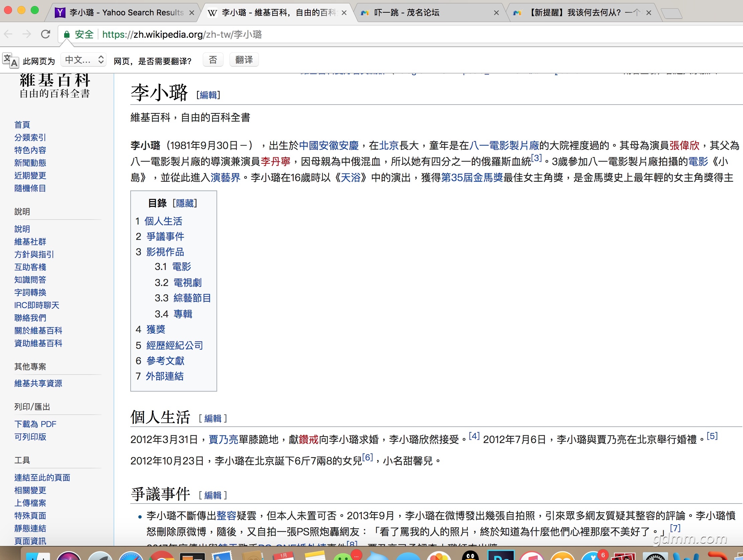
Task: Open Safari compass icon in dock
Action: (x=131, y=556)
